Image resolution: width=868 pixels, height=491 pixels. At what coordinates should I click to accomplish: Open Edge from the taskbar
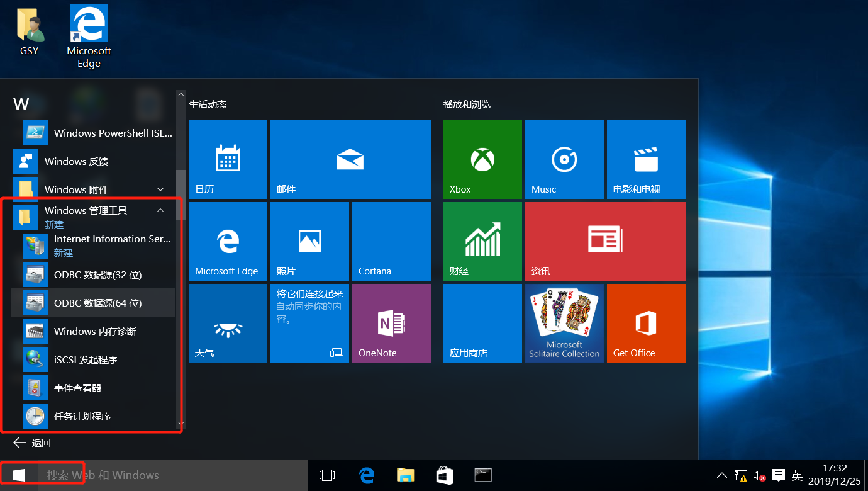point(367,475)
